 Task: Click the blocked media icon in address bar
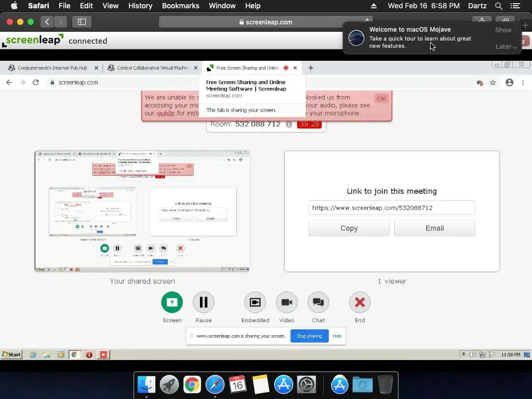click(x=480, y=83)
